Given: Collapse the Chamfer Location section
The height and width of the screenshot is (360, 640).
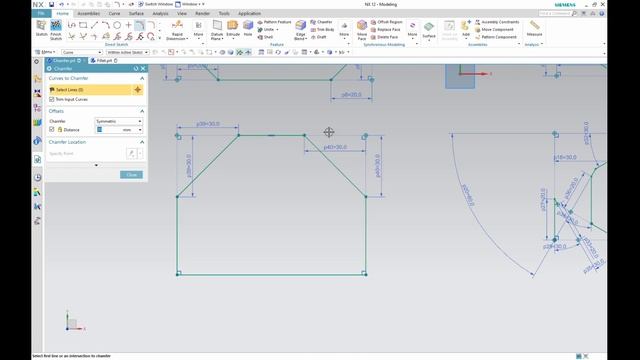Looking at the screenshot, I should point(142,142).
